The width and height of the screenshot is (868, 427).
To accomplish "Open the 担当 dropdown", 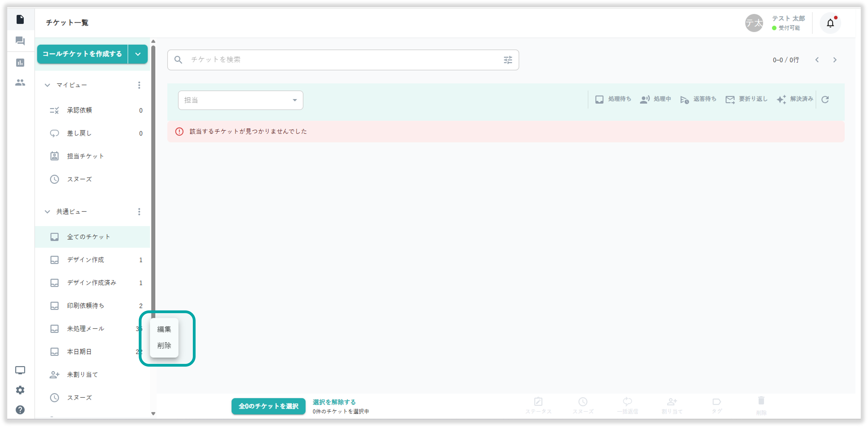I will (240, 100).
